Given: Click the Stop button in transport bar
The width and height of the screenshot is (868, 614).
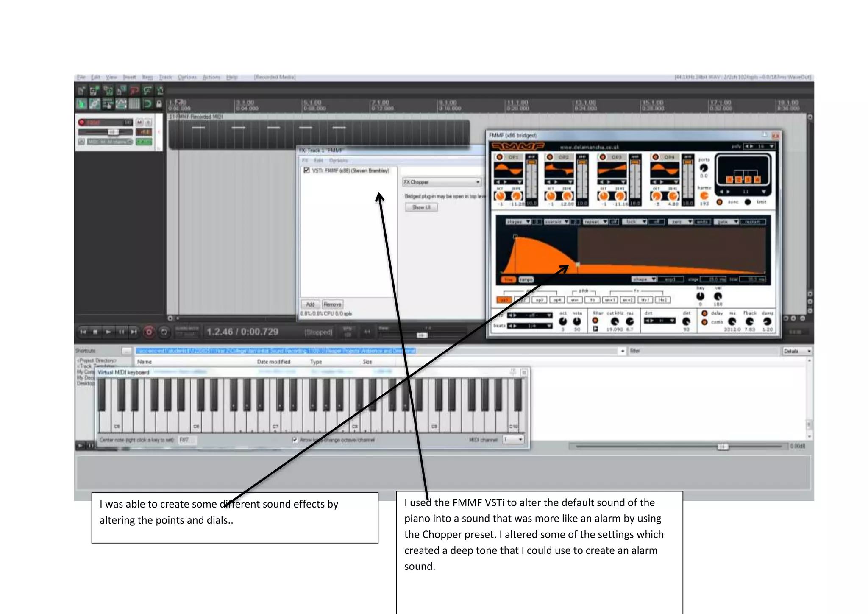Looking at the screenshot, I should [95, 332].
